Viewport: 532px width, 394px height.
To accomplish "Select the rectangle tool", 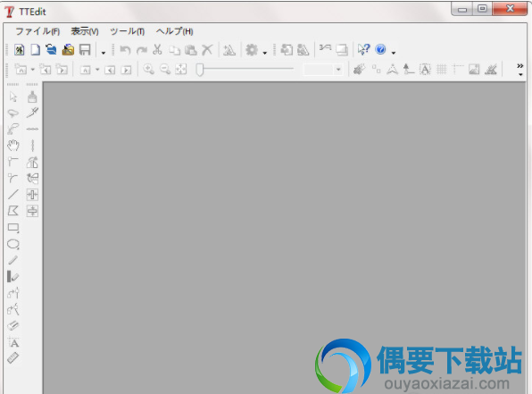I will tap(13, 228).
